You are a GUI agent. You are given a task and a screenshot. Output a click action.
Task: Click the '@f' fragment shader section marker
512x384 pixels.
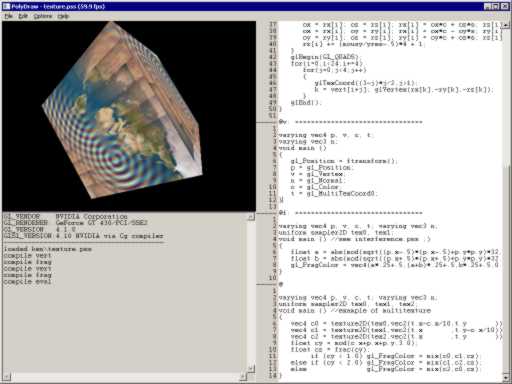[x=351, y=213]
